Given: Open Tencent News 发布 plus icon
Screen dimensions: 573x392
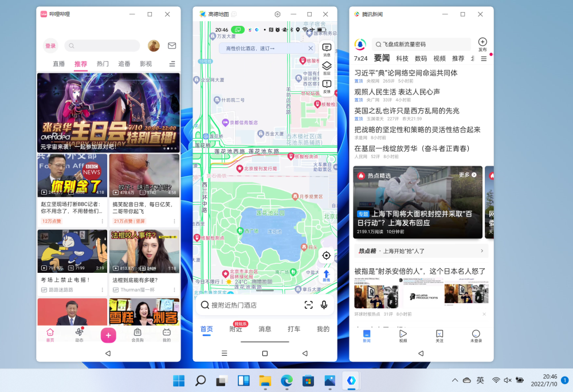Looking at the screenshot, I should click(x=482, y=44).
